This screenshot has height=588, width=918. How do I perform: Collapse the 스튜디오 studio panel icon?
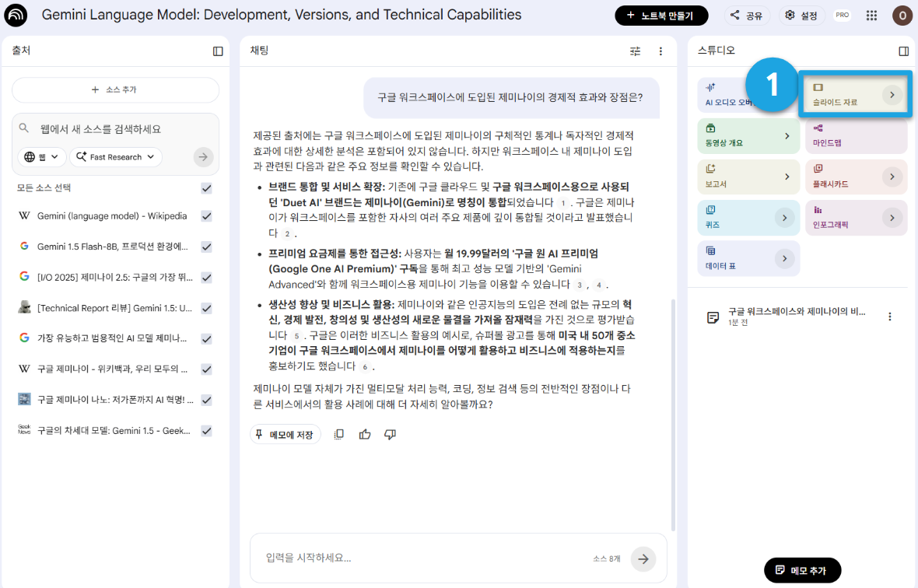point(903,51)
